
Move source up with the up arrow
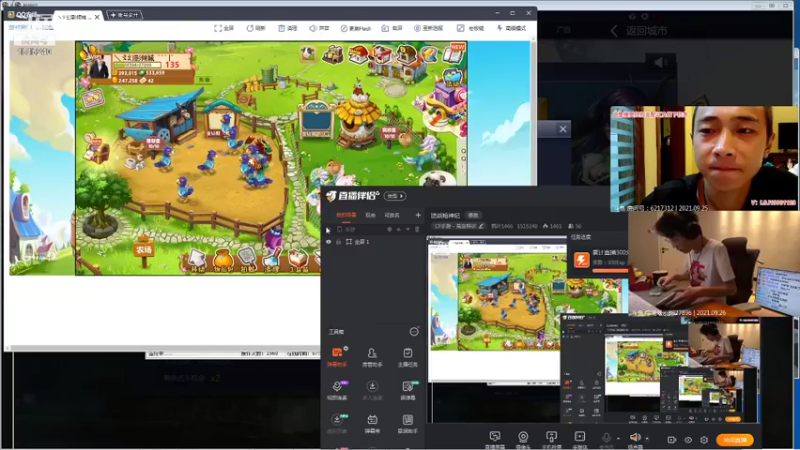[398, 230]
